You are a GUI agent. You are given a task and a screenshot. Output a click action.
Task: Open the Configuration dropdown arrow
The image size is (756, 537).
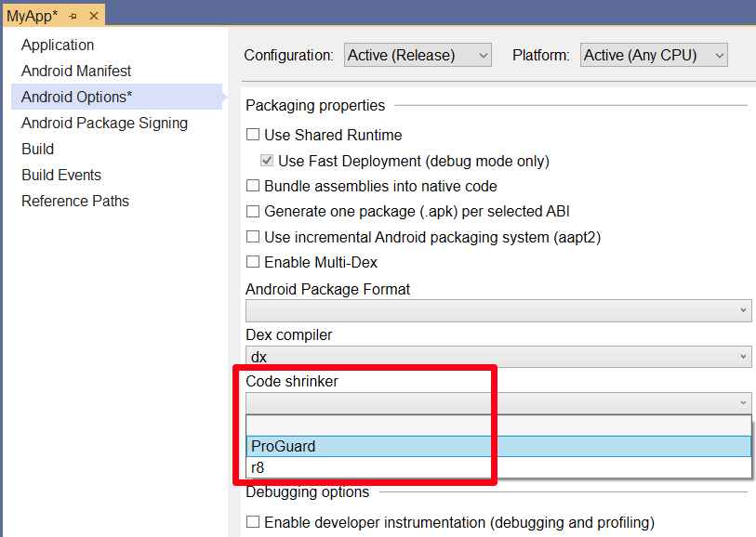click(481, 55)
